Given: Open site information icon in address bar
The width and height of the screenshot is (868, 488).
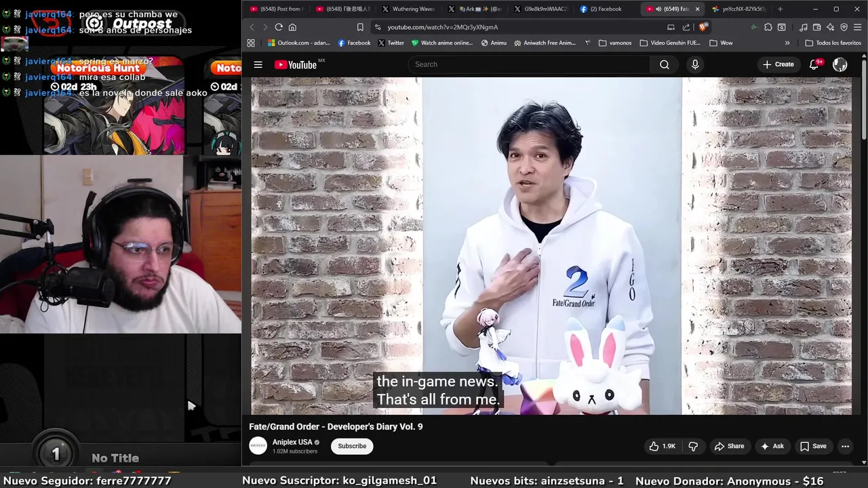Looking at the screenshot, I should click(x=378, y=27).
